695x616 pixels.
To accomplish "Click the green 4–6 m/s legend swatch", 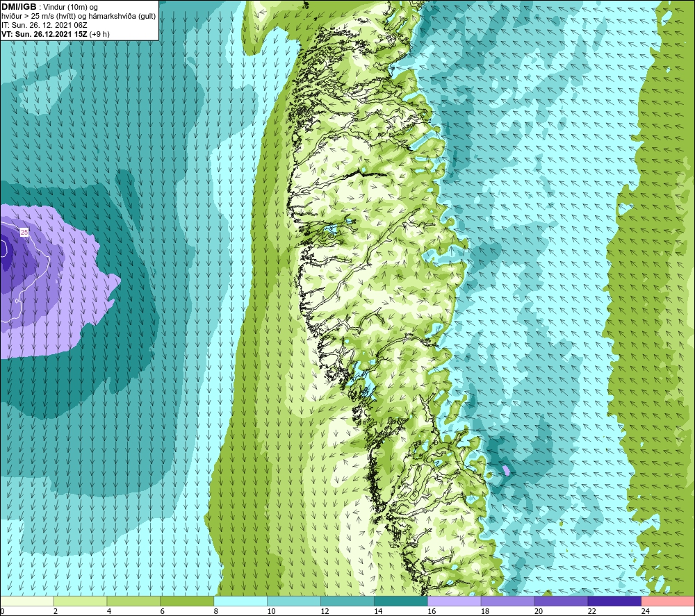I will pos(133,601).
